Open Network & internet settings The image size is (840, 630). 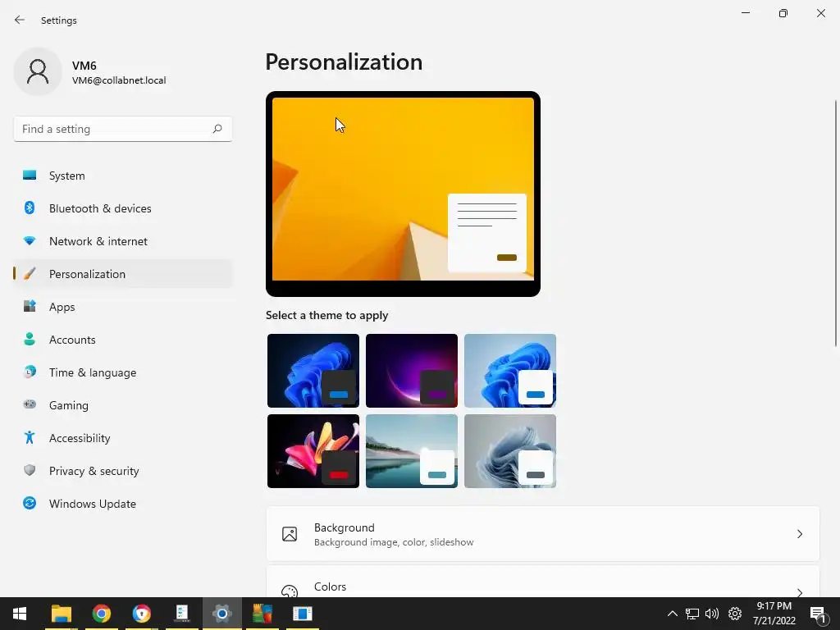tap(123, 241)
